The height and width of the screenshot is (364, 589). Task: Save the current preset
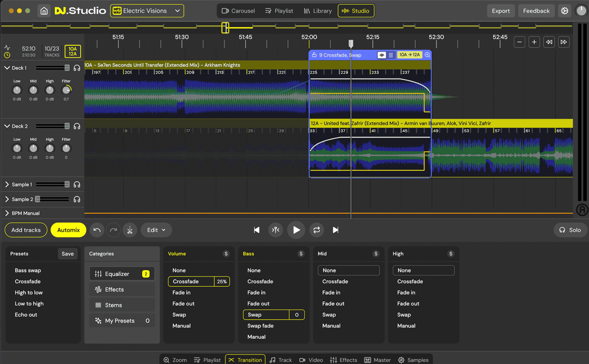(x=68, y=254)
